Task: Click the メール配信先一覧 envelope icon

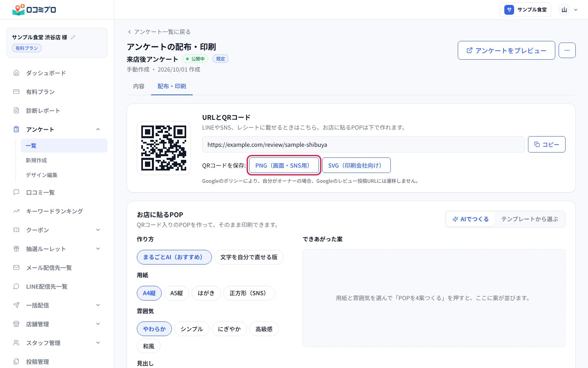Action: [x=16, y=267]
